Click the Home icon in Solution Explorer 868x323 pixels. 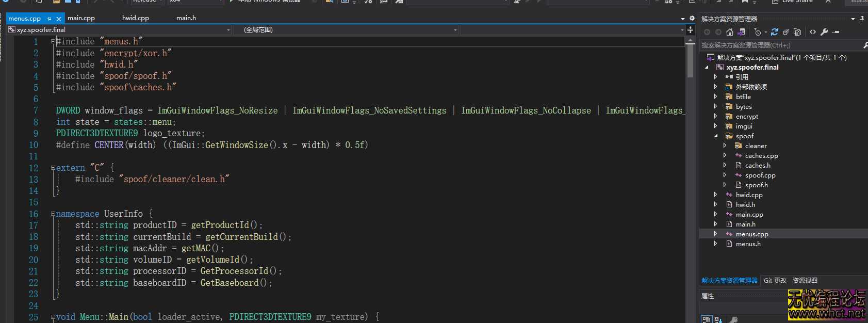click(729, 32)
